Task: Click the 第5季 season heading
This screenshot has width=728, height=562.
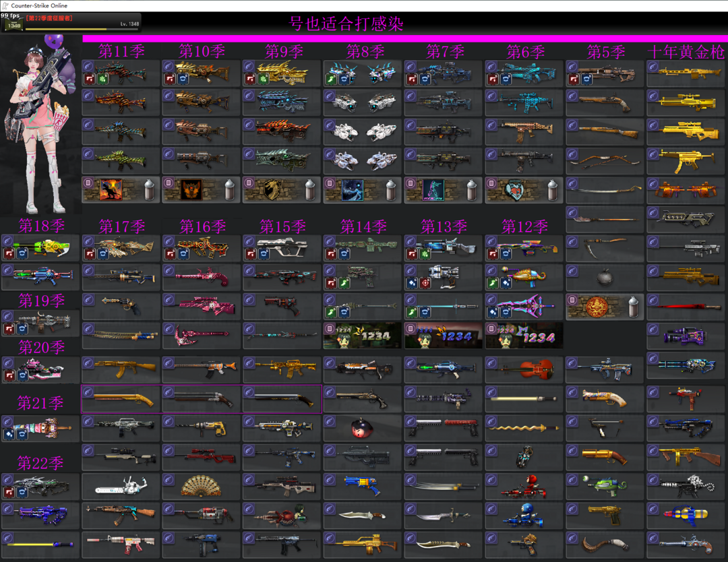Action: [x=605, y=51]
